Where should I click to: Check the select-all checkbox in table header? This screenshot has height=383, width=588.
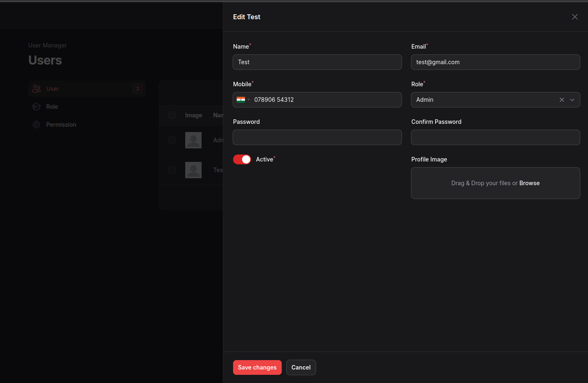pyautogui.click(x=172, y=115)
